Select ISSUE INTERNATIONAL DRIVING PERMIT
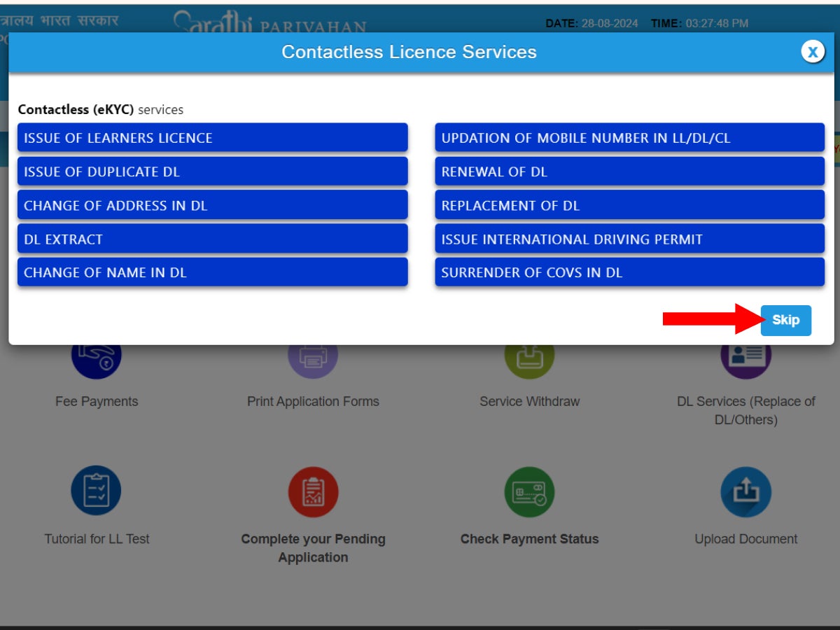This screenshot has width=840, height=630. coord(629,239)
